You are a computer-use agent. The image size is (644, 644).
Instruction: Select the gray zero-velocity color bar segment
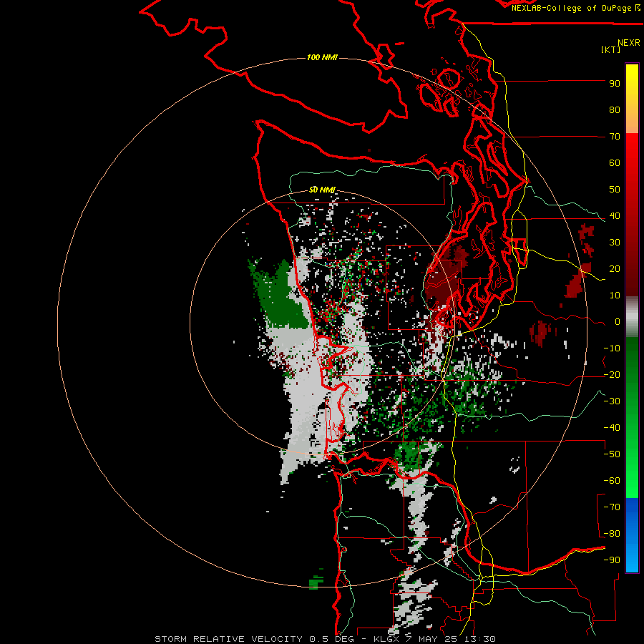(632, 317)
